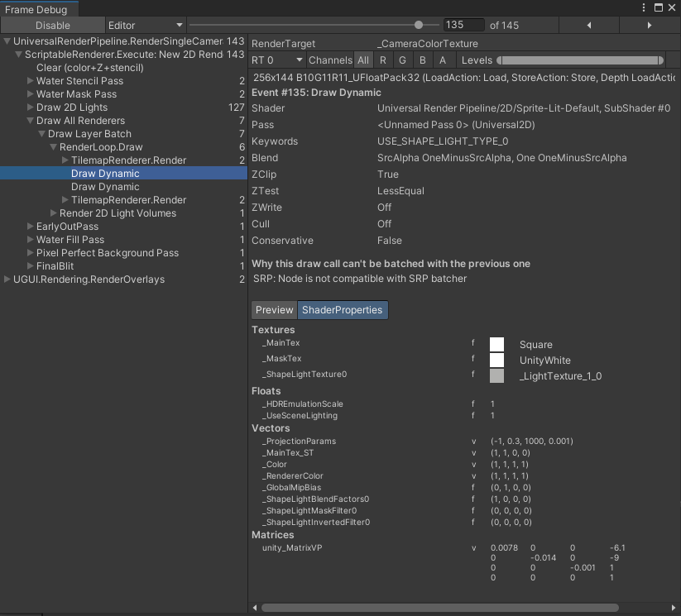Viewport: 681px width, 616px height.
Task: Click the horizontal scrollbar in details panel
Action: (x=439, y=608)
